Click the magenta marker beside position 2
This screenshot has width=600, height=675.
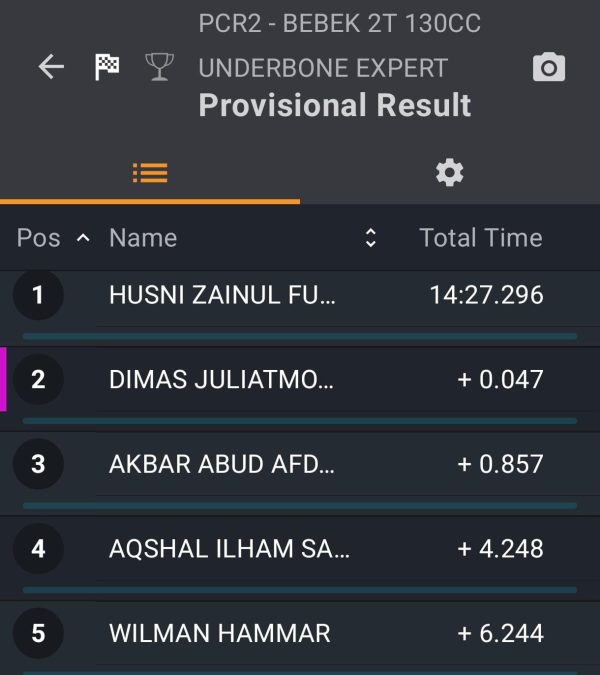pos(3,379)
